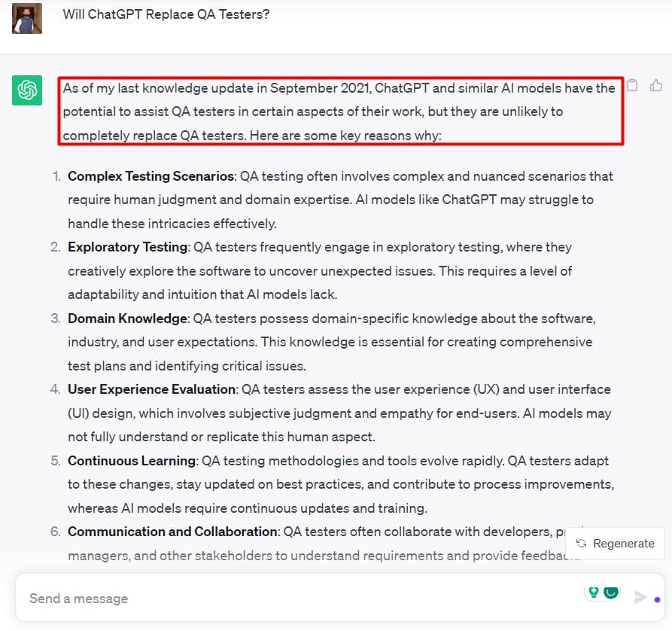The image size is (672, 631).
Task: Click the Grammarly lightbulb suggestion icon
Action: click(594, 593)
